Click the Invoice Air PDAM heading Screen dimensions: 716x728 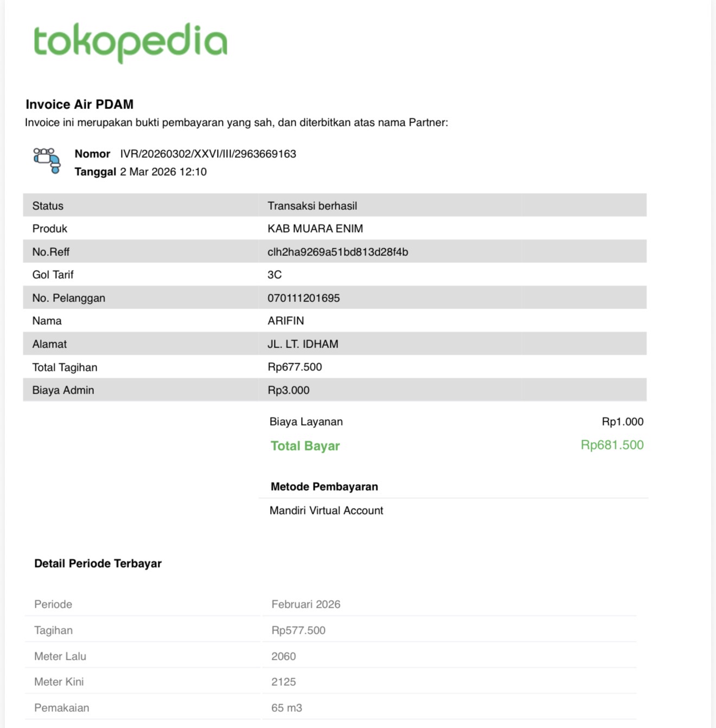pos(79,104)
